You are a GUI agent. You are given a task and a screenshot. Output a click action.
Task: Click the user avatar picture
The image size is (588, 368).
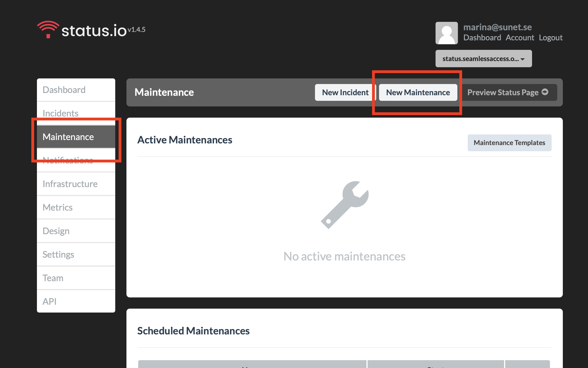coord(446,33)
